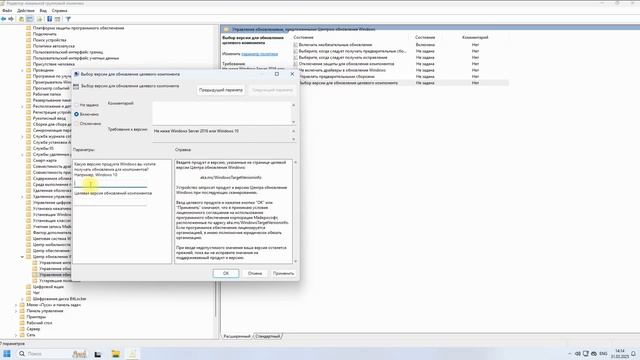Click the folder icon of 'Рабочий стол'
The width and height of the screenshot is (640, 360).
coord(22,323)
